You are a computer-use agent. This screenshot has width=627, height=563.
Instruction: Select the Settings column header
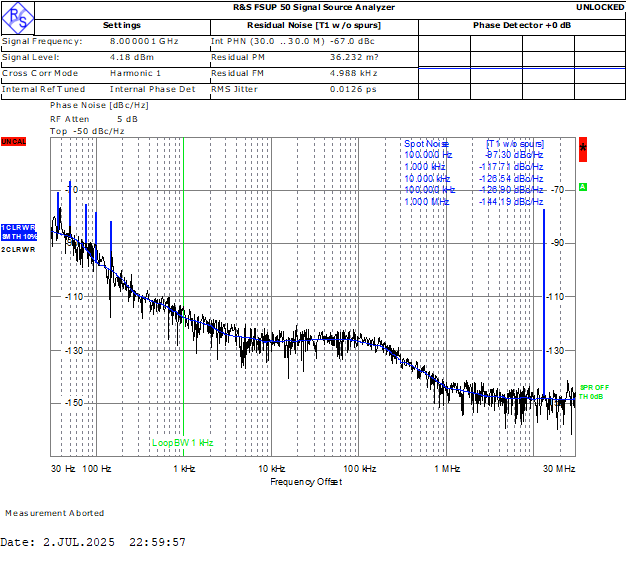(x=121, y=25)
